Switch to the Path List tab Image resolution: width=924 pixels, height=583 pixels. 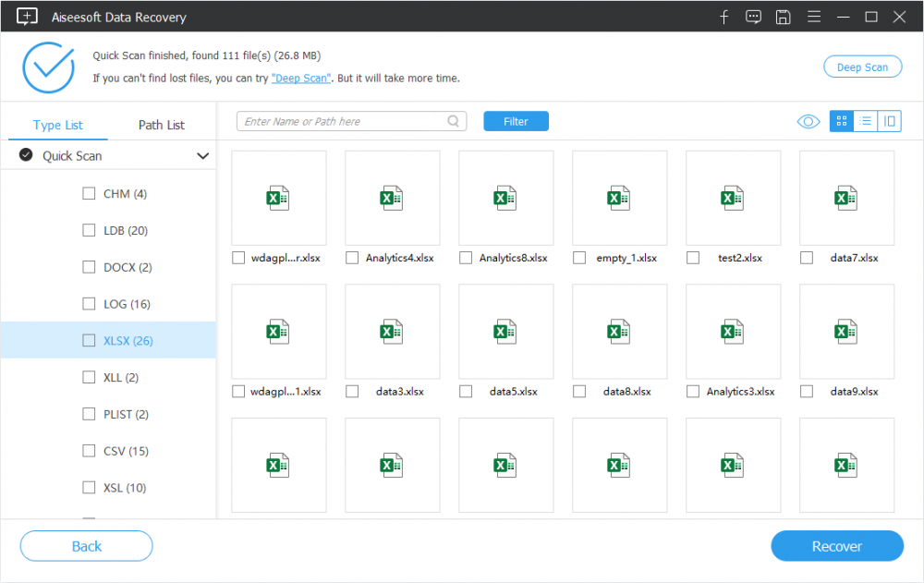pos(162,125)
